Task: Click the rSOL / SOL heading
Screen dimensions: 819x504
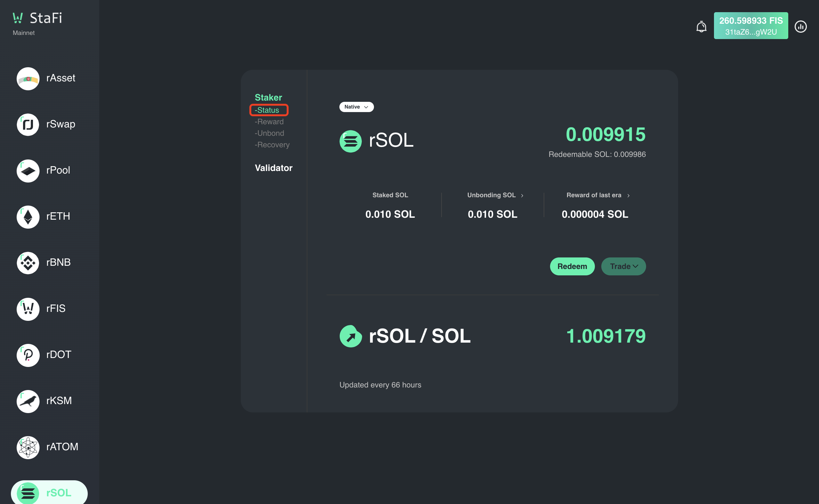Action: pyautogui.click(x=420, y=336)
